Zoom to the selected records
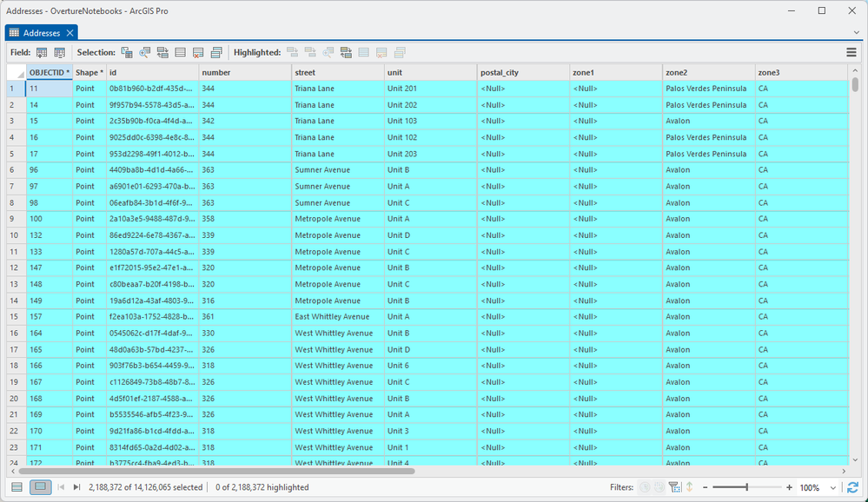The height and width of the screenshot is (502, 868). click(x=144, y=52)
